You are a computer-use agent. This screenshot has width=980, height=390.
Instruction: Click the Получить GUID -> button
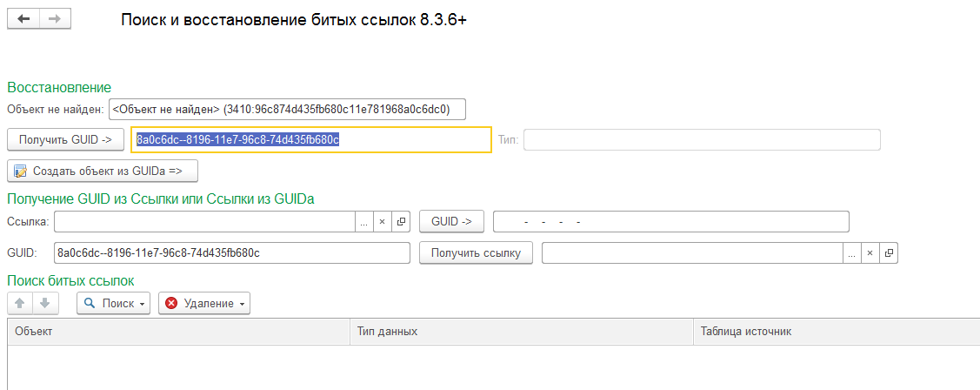pyautogui.click(x=65, y=139)
